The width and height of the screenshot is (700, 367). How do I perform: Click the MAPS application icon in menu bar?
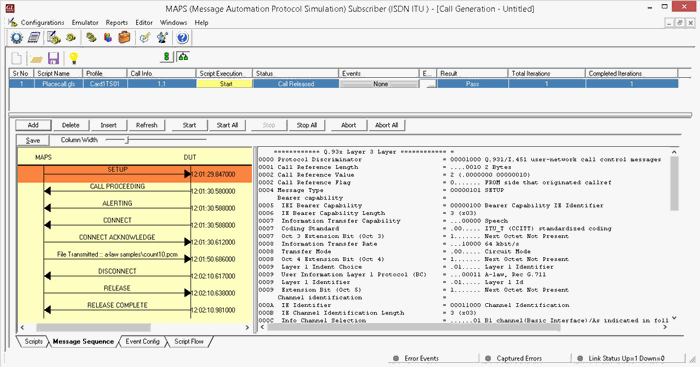tap(12, 22)
